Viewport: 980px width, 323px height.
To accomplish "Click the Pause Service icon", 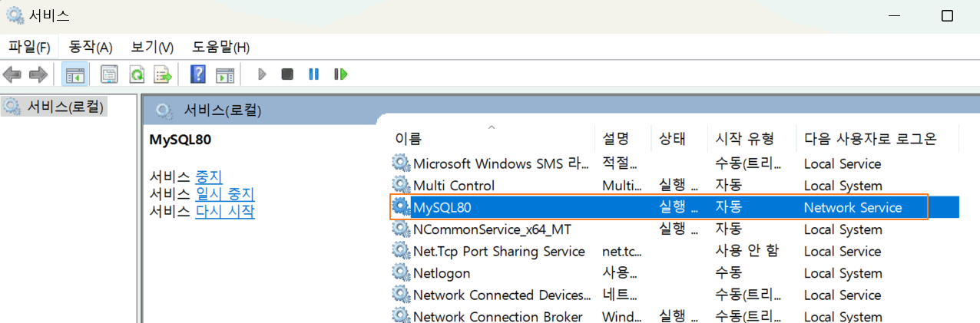I will [x=313, y=74].
